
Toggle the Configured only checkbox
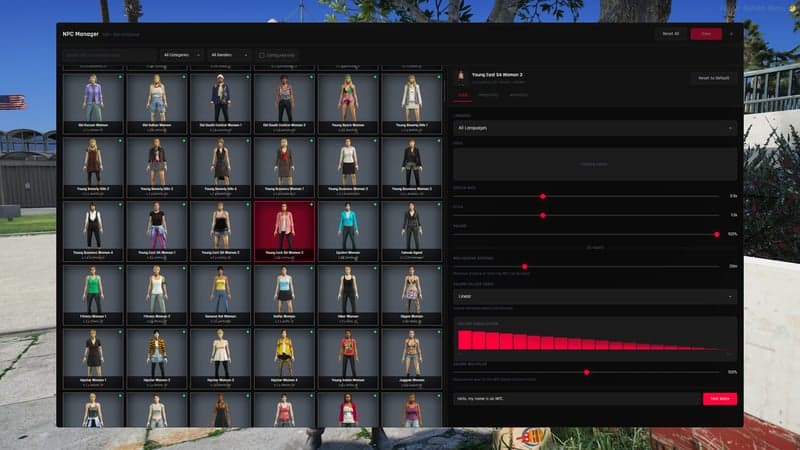coord(262,55)
